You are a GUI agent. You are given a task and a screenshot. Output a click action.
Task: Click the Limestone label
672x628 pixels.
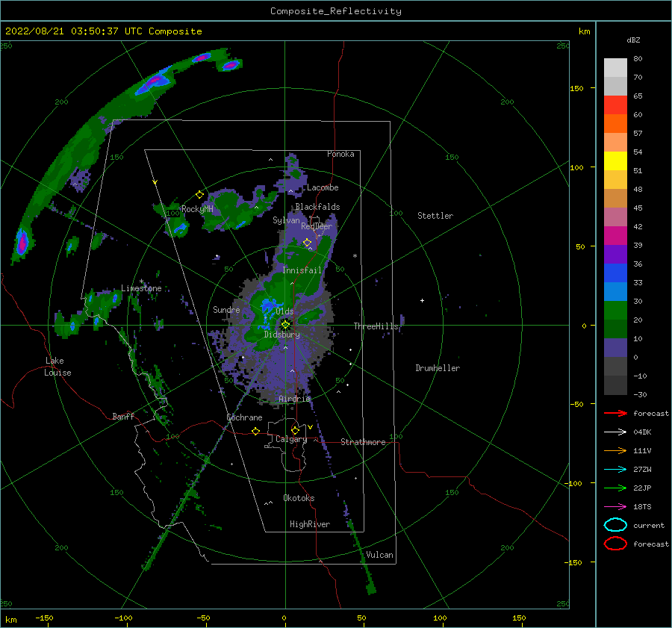[x=141, y=288]
